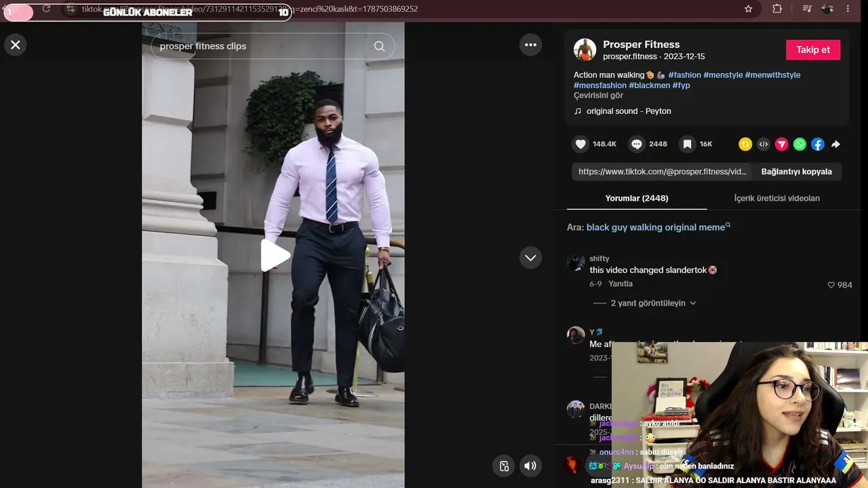Search for black guy walking original meme
Image resolution: width=868 pixels, height=488 pixels.
coord(656,228)
